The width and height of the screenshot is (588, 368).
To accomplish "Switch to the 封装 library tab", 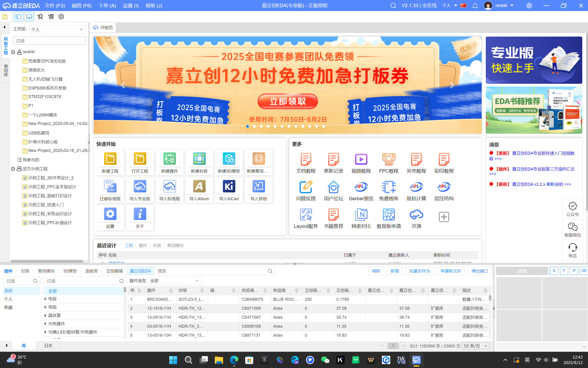I will coord(25,271).
